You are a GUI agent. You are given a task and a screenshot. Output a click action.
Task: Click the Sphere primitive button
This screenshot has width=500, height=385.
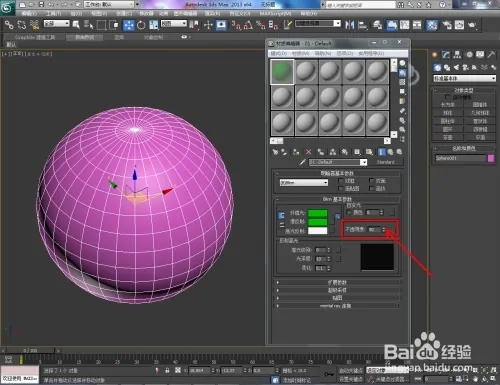click(448, 113)
